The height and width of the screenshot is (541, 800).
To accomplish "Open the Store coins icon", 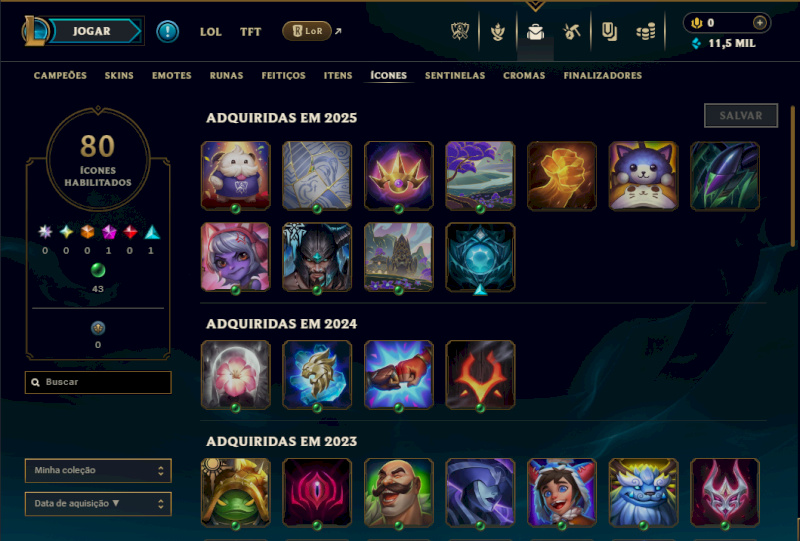I will (x=645, y=32).
